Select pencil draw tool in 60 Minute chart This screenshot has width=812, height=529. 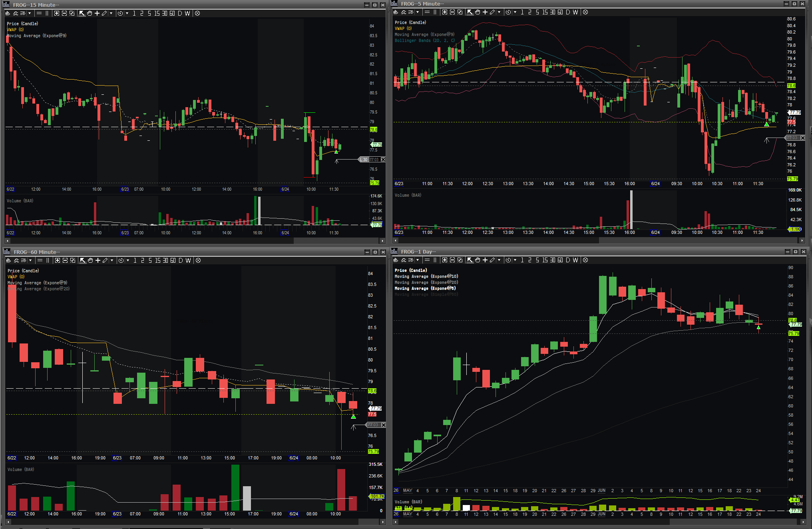105,260
